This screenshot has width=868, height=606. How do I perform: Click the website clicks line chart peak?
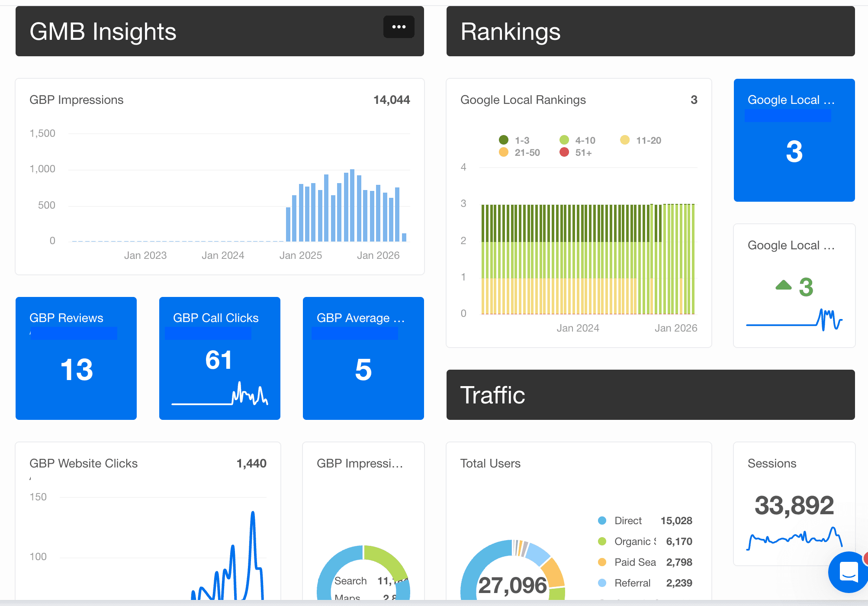tap(253, 513)
